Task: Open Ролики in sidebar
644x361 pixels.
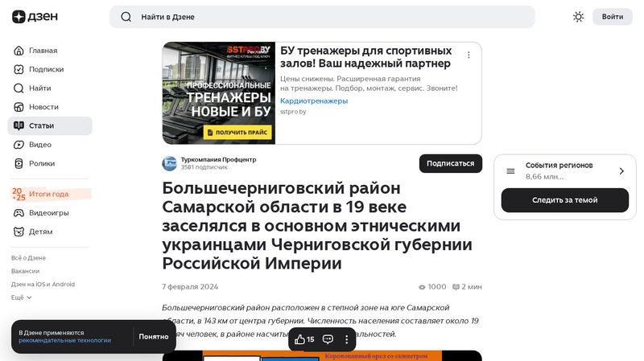Action: coord(41,163)
